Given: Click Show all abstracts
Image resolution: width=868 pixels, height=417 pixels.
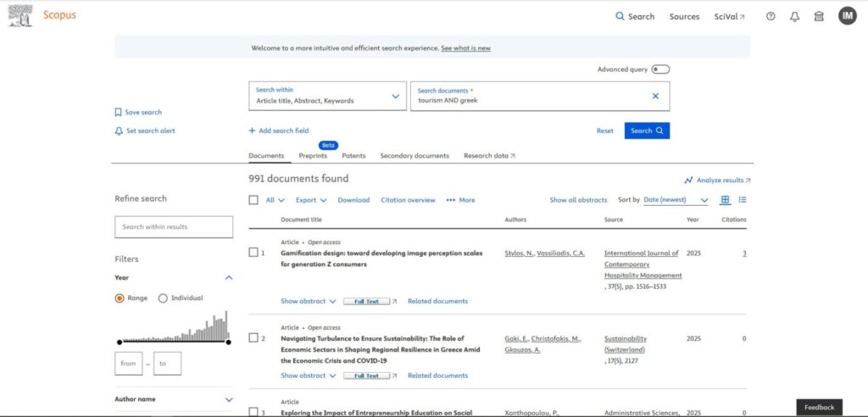Looking at the screenshot, I should coord(578,200).
